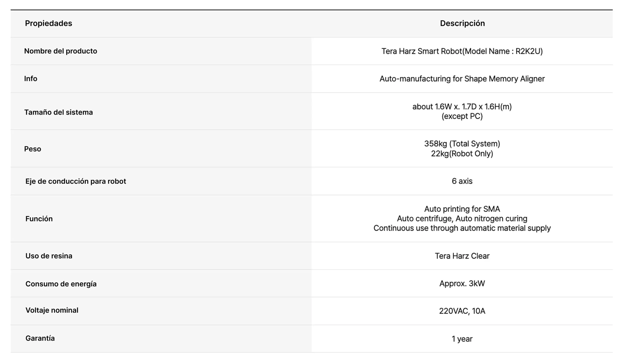Click the Tera Harz Clear value
Viewport: 630px width, 364px height.
(x=462, y=256)
